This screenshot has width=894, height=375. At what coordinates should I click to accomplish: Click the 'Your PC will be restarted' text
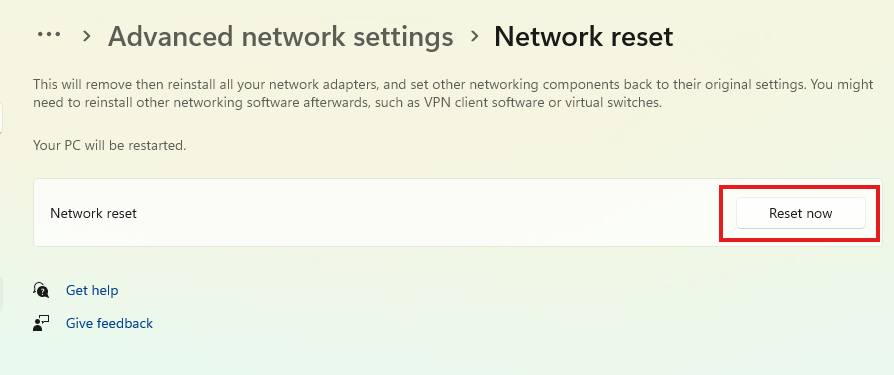[109, 145]
